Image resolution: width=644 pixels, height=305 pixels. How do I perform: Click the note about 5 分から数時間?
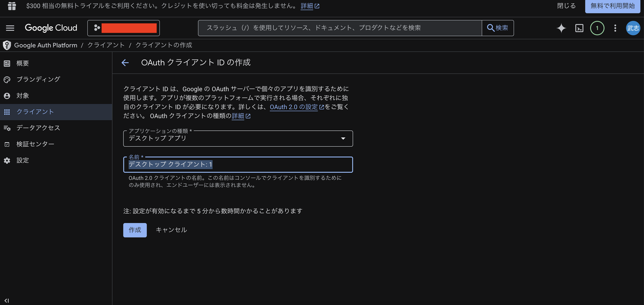tap(213, 211)
